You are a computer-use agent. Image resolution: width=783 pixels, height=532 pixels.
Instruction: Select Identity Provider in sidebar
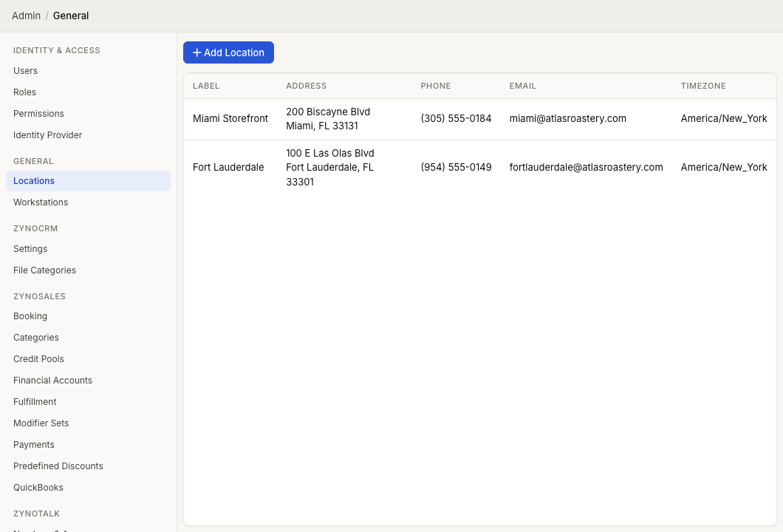click(89, 135)
